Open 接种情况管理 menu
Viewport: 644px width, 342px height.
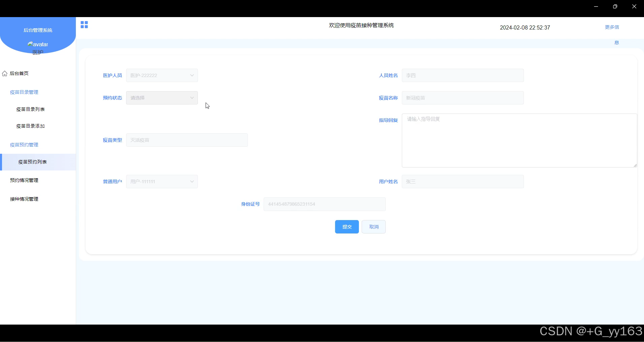pos(24,199)
